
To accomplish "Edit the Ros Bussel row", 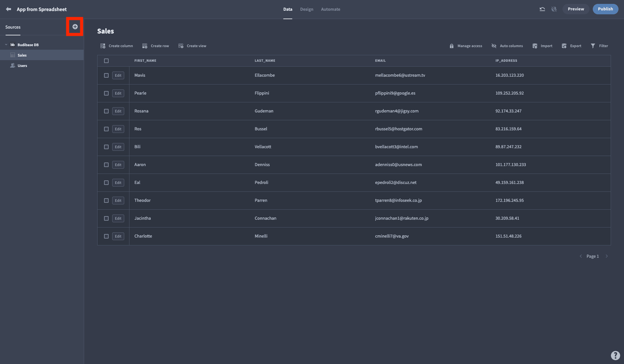I will (118, 129).
